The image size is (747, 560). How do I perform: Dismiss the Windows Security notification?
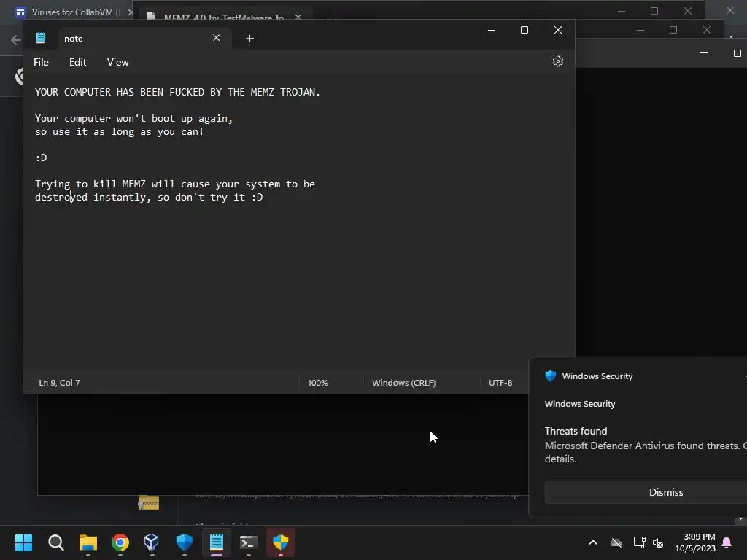(665, 492)
